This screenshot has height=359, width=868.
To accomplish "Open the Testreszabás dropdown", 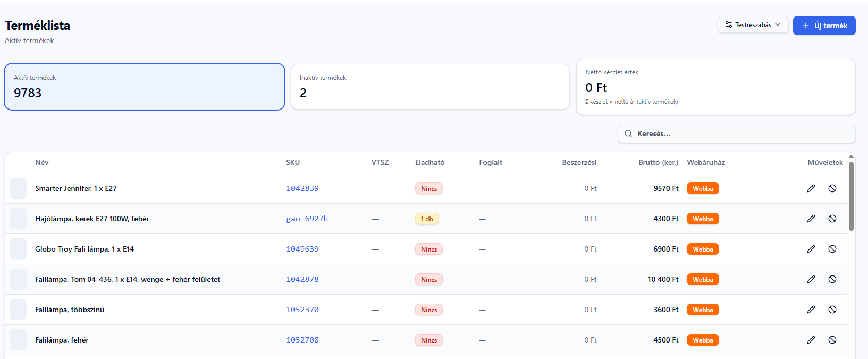I will (753, 25).
